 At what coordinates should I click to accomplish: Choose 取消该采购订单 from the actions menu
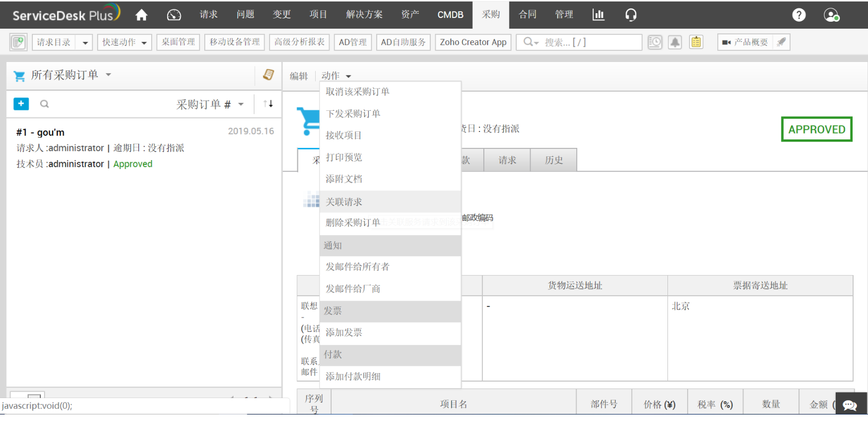coord(390,92)
